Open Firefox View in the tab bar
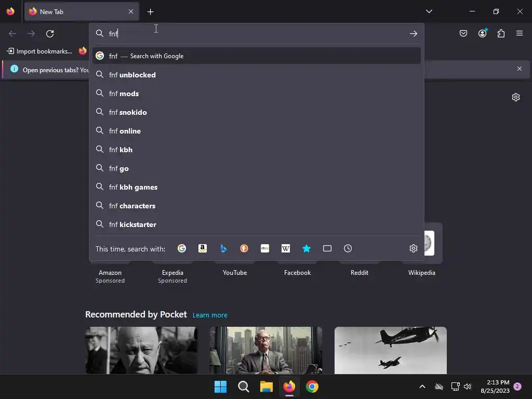Image resolution: width=532 pixels, height=399 pixels. [10, 11]
